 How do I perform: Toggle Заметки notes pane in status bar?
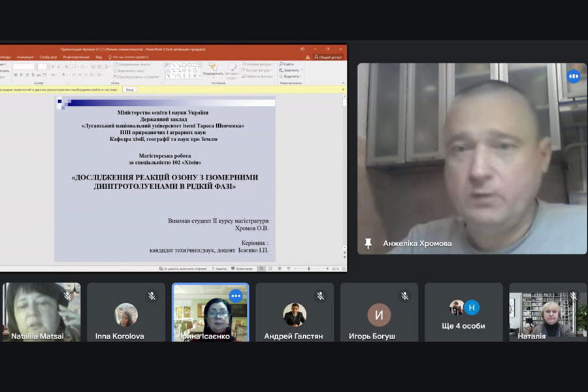coord(220,269)
